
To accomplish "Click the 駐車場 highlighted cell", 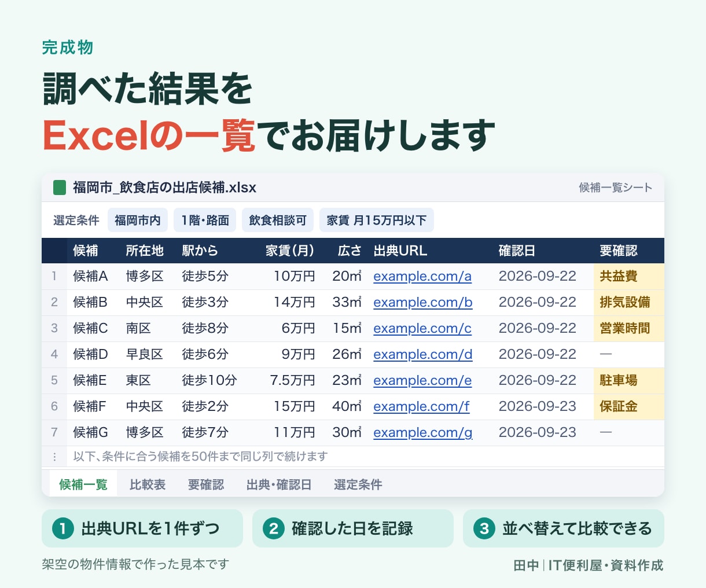I will point(629,380).
